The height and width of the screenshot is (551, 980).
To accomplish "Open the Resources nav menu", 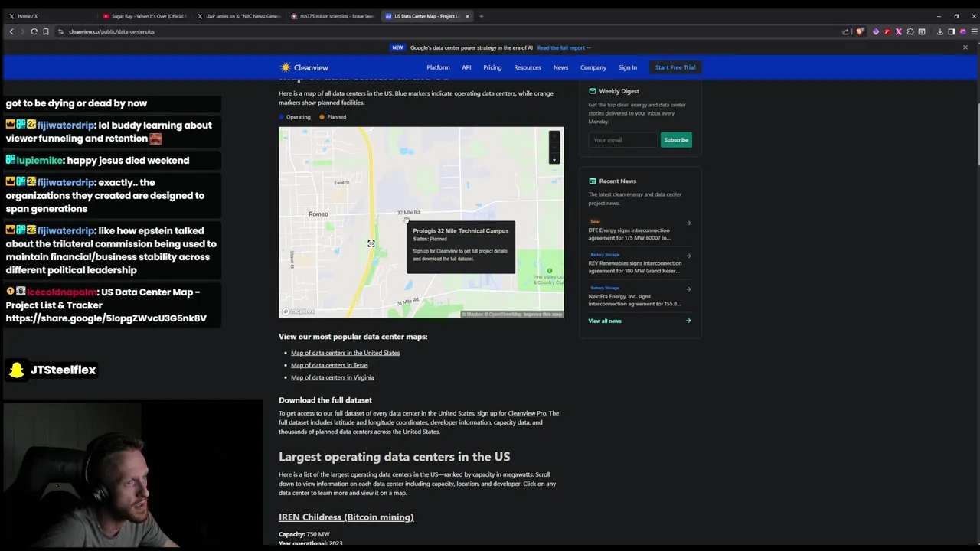I will tap(528, 67).
